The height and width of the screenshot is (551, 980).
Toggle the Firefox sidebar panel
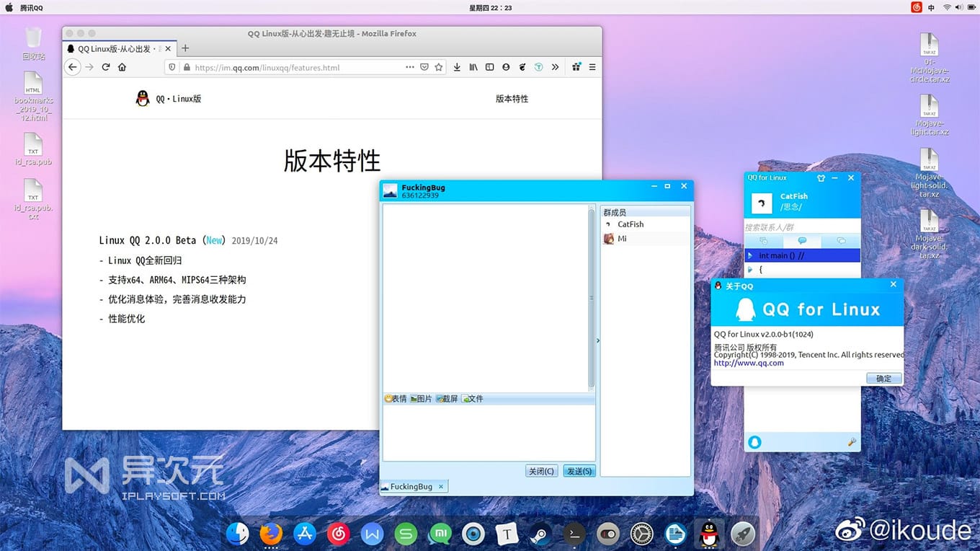tap(490, 66)
